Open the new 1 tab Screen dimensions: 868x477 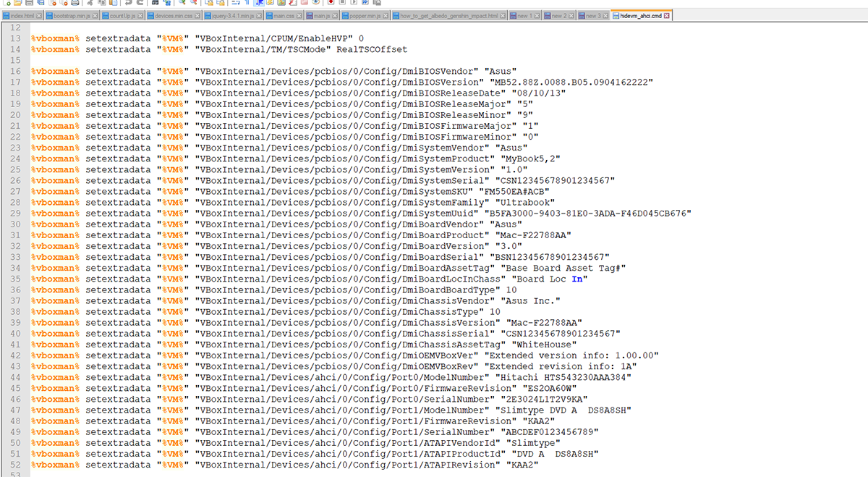pos(524,16)
